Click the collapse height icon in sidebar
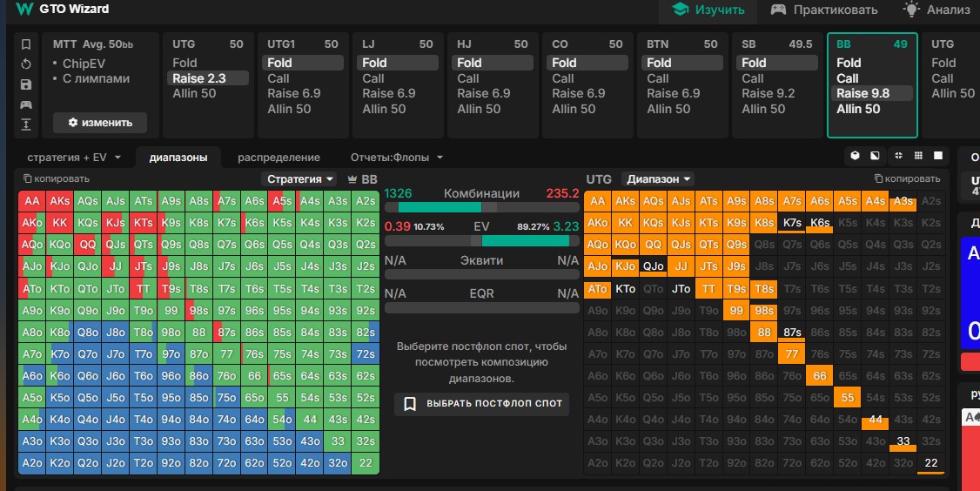Image resolution: width=980 pixels, height=491 pixels. pyautogui.click(x=25, y=124)
